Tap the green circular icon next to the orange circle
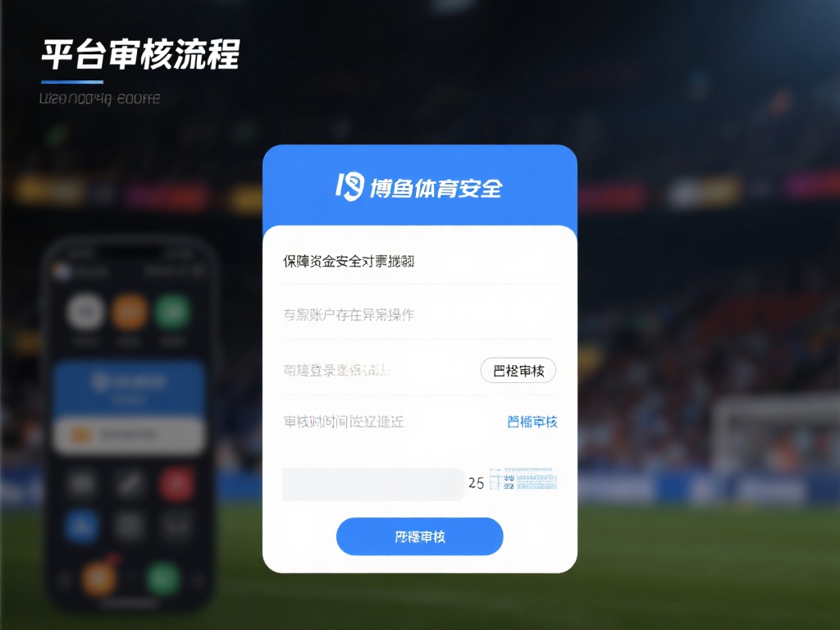 [x=172, y=311]
